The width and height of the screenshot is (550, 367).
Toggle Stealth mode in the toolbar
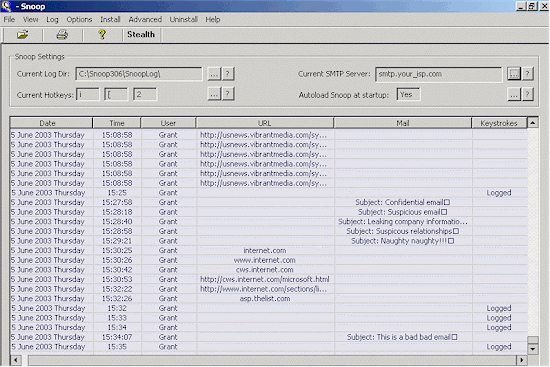click(x=141, y=34)
